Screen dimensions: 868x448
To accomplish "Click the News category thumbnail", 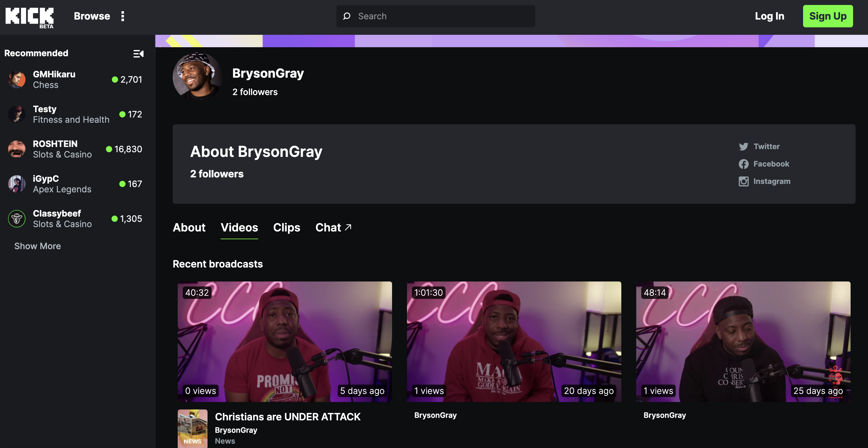I will (x=192, y=428).
